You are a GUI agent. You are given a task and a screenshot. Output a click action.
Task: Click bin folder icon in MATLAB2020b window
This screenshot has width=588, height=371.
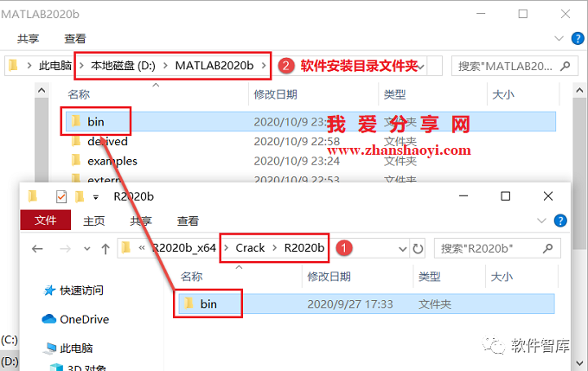pos(76,121)
